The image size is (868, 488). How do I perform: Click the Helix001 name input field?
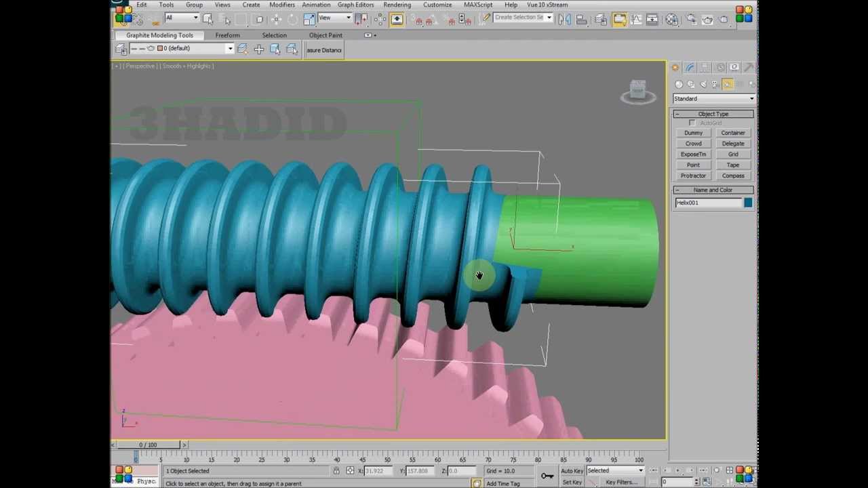pos(708,203)
